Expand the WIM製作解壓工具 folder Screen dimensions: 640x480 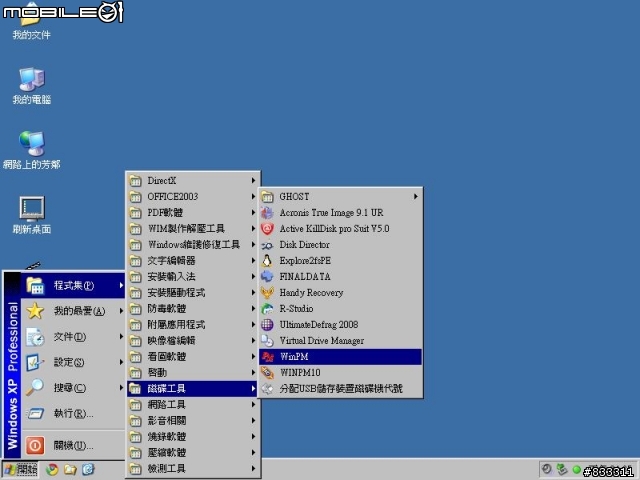coord(193,229)
